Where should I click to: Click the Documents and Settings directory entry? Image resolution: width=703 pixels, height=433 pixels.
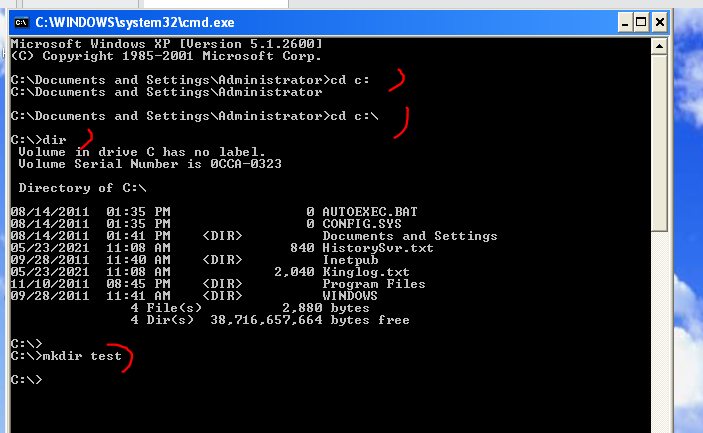(409, 236)
